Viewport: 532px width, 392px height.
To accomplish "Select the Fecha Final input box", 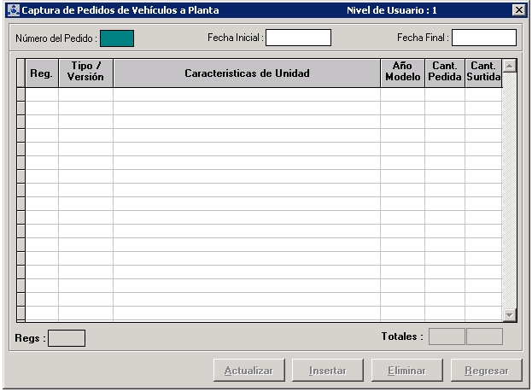I will coord(484,38).
